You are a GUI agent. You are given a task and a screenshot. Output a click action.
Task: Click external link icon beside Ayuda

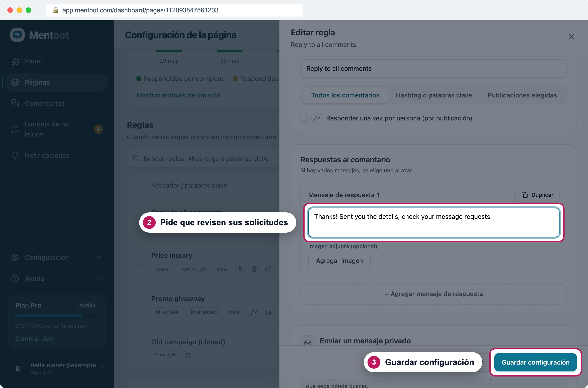point(99,279)
